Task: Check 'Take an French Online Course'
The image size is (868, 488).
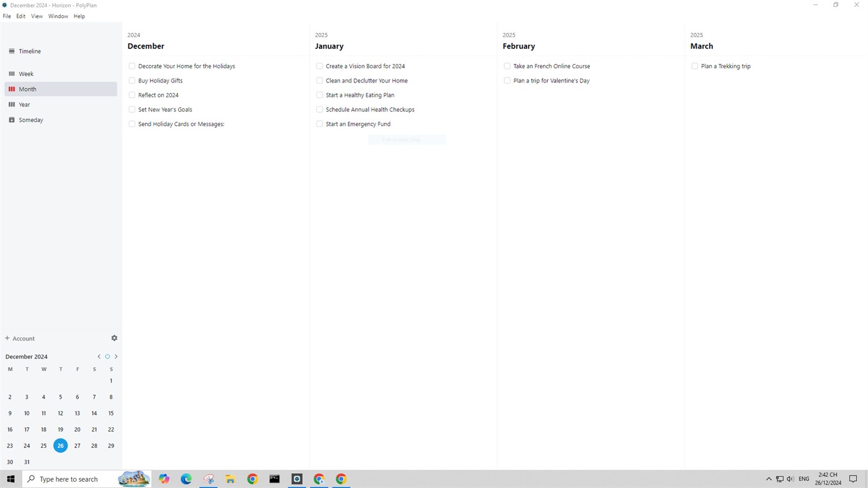Action: (507, 66)
